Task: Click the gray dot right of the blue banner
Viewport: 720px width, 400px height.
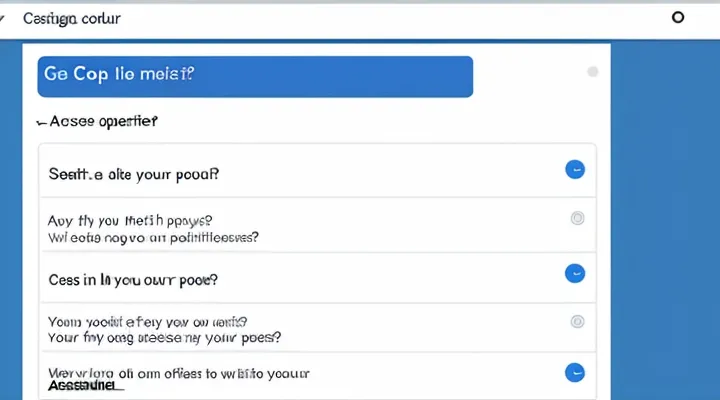Action: (593, 72)
